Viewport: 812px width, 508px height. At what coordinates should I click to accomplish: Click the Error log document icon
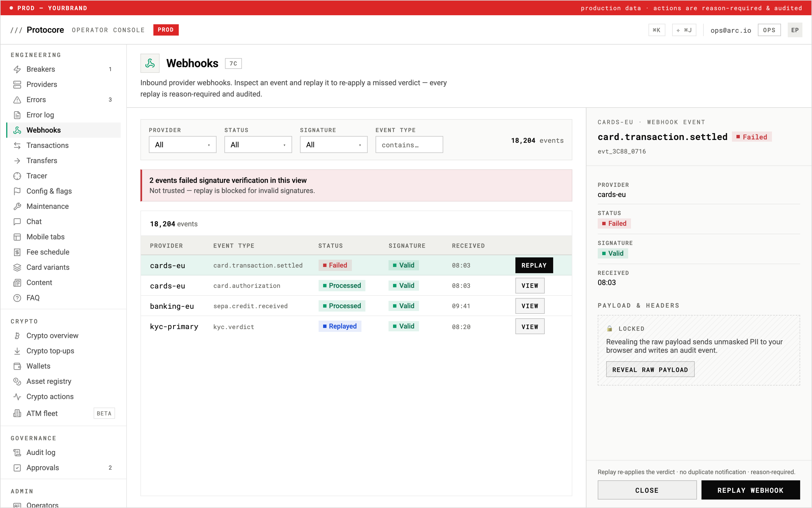[17, 115]
